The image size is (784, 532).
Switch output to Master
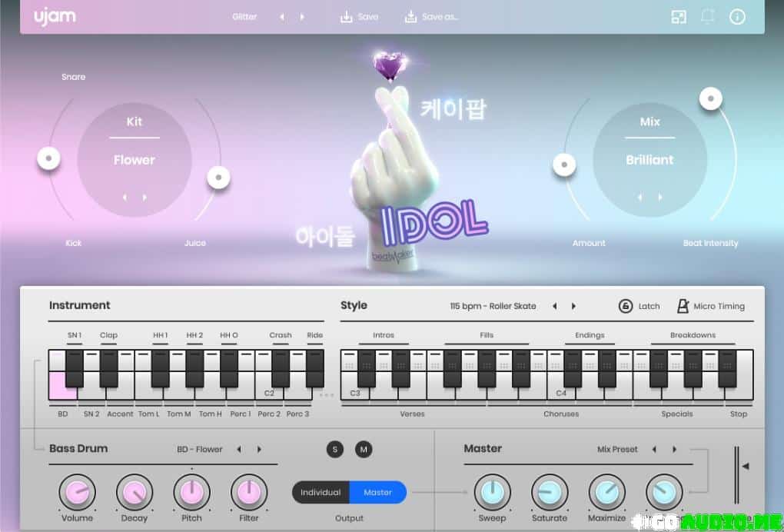coord(377,492)
